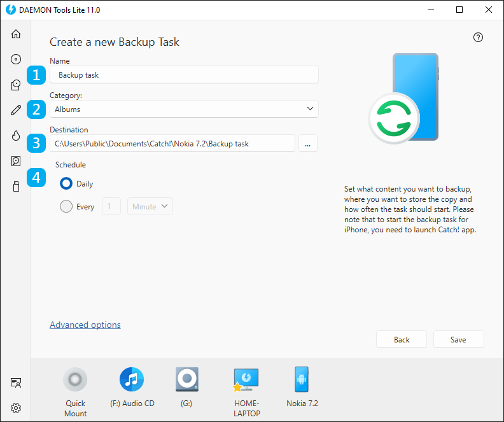
Task: Open the image creation wizard sidebar icon
Action: click(16, 85)
